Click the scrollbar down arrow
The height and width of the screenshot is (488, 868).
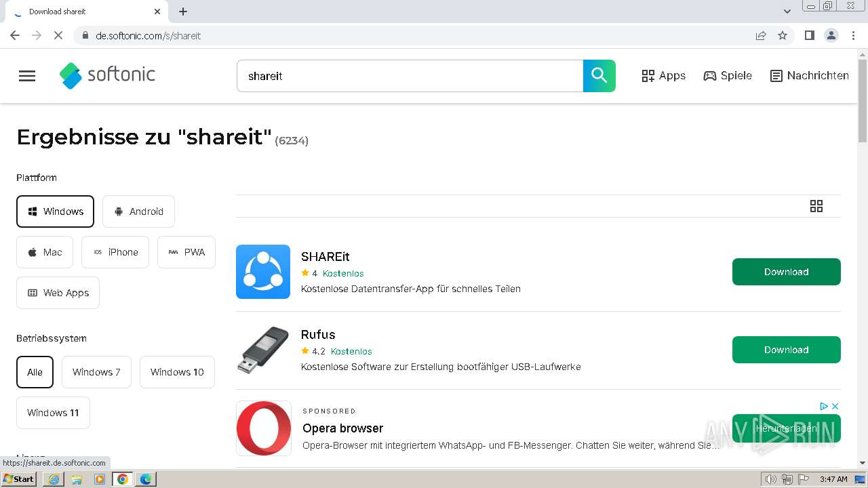[863, 464]
